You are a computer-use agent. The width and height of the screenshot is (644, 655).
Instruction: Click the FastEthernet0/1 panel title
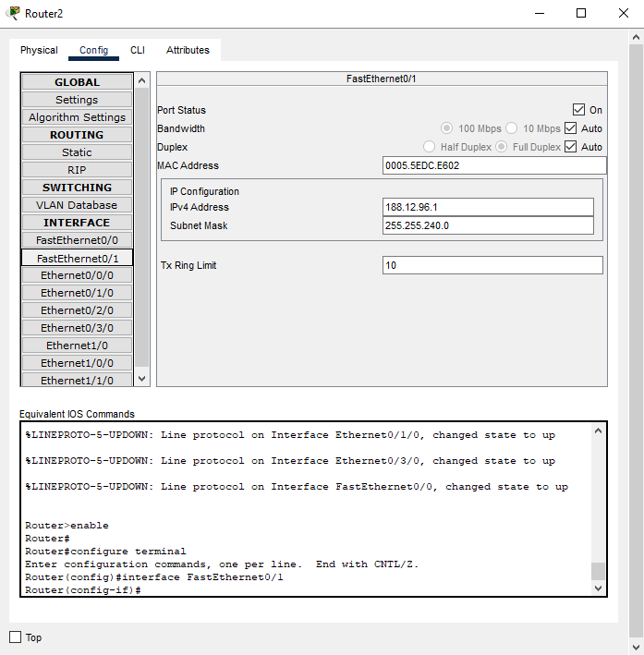tap(382, 79)
